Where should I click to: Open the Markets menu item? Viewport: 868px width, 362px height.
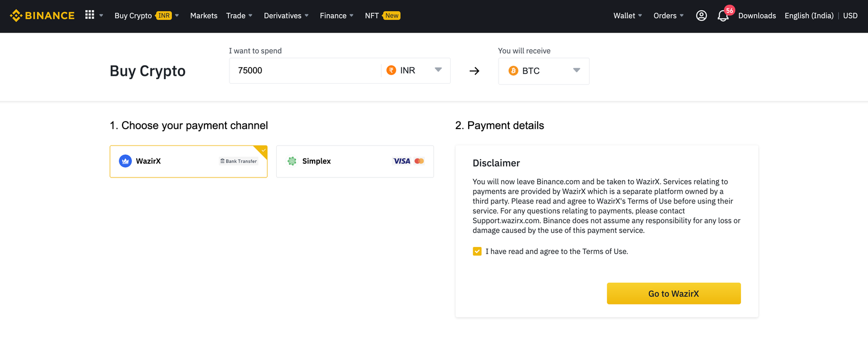click(203, 16)
